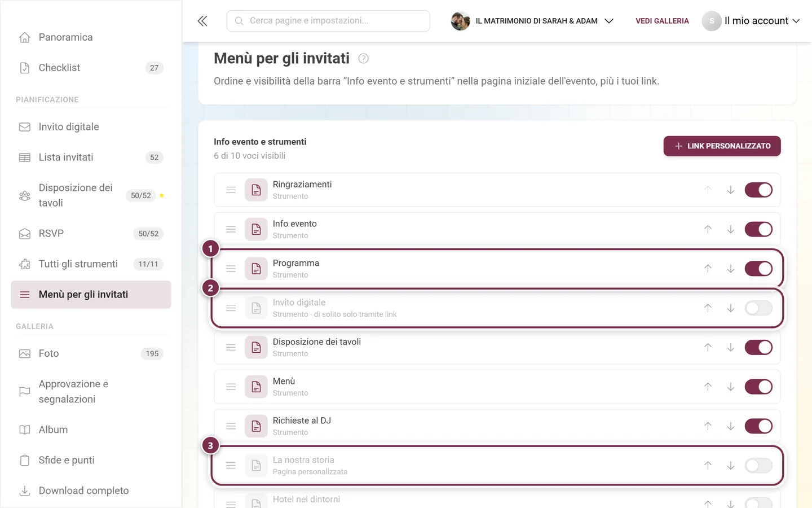Click the Link personalizzato button
The height and width of the screenshot is (508, 812).
tap(722, 146)
